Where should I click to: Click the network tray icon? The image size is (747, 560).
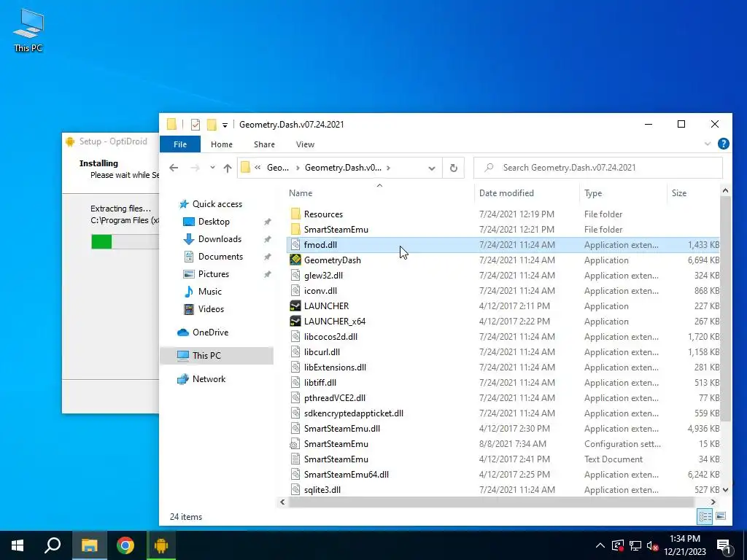[635, 545]
